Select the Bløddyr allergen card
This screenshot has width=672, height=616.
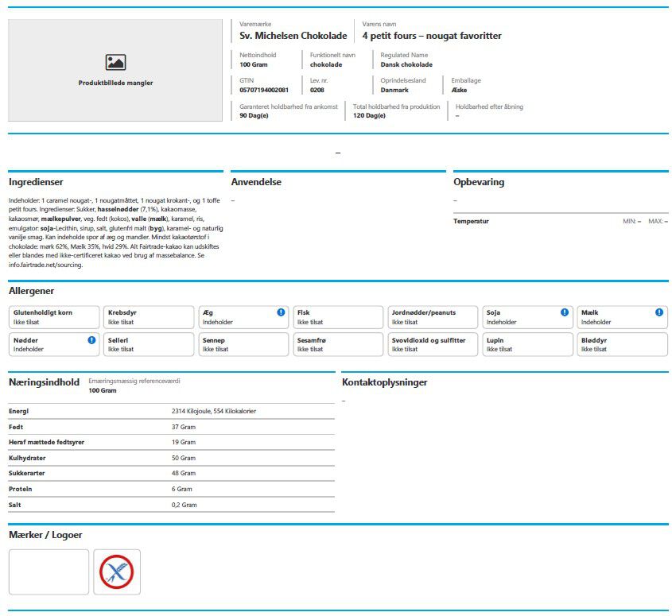pyautogui.click(x=622, y=344)
